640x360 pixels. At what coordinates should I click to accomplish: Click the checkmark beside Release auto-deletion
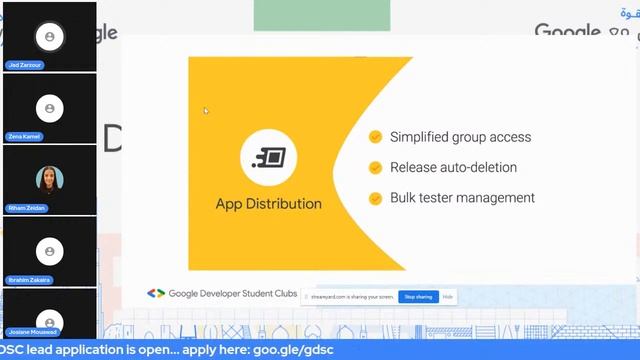click(375, 167)
